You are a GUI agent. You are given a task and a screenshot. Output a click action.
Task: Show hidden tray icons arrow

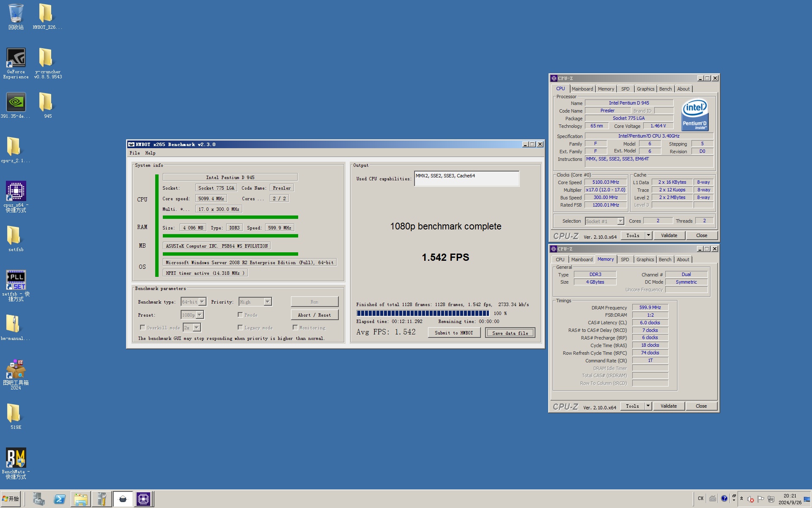pyautogui.click(x=742, y=499)
